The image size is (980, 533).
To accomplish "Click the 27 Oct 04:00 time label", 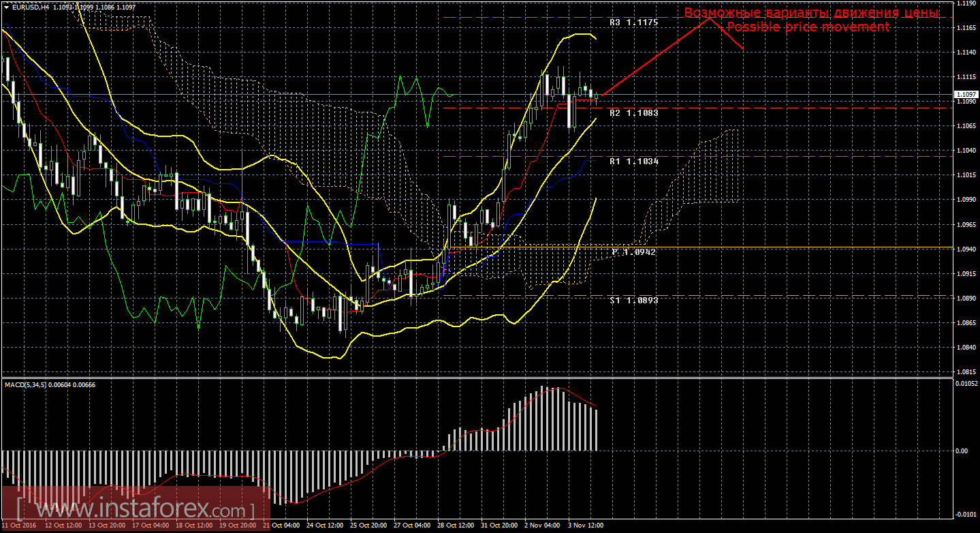I will coord(411,526).
